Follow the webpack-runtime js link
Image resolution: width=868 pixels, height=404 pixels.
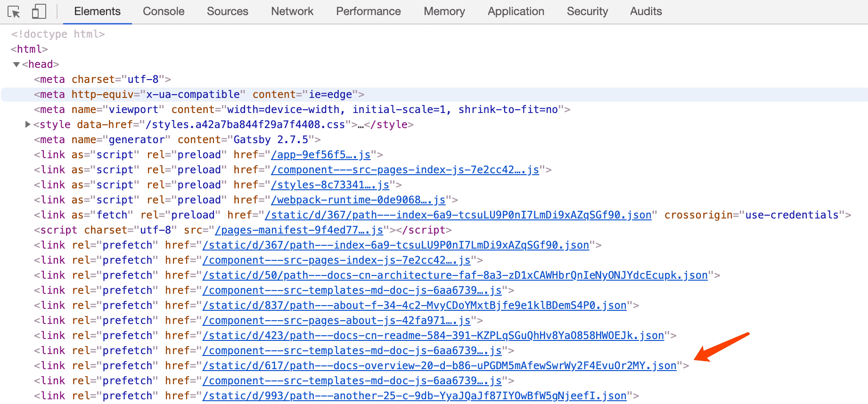point(358,200)
